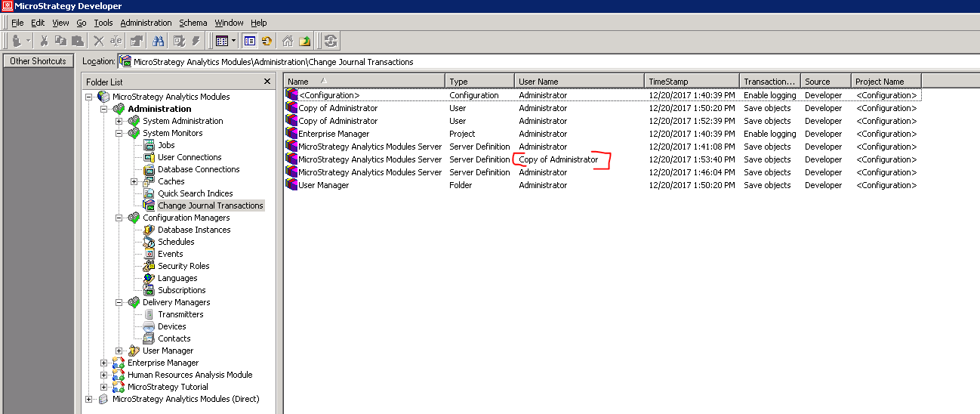Click the Events icon in tree
Image resolution: width=980 pixels, height=414 pixels.
pos(149,254)
